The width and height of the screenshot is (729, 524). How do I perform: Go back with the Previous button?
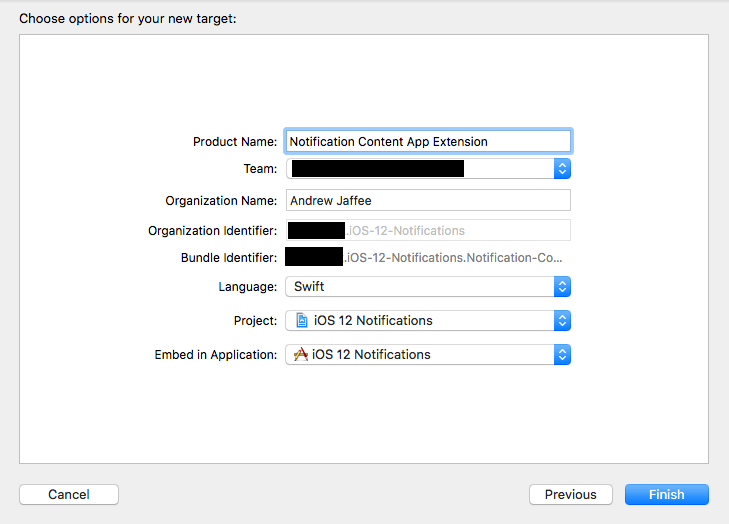click(x=570, y=494)
